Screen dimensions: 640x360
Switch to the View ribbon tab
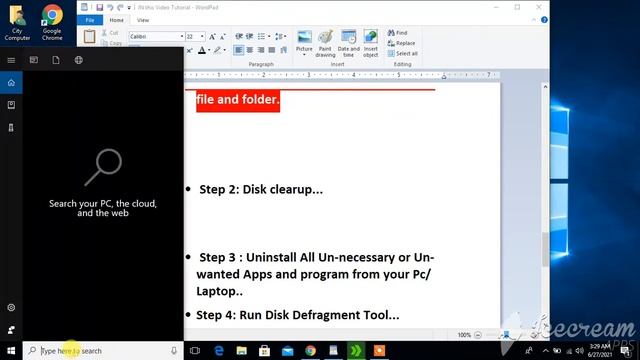[143, 20]
